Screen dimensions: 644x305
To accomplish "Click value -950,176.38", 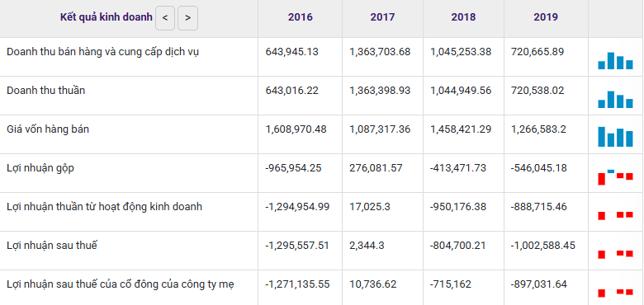I will point(458,207).
